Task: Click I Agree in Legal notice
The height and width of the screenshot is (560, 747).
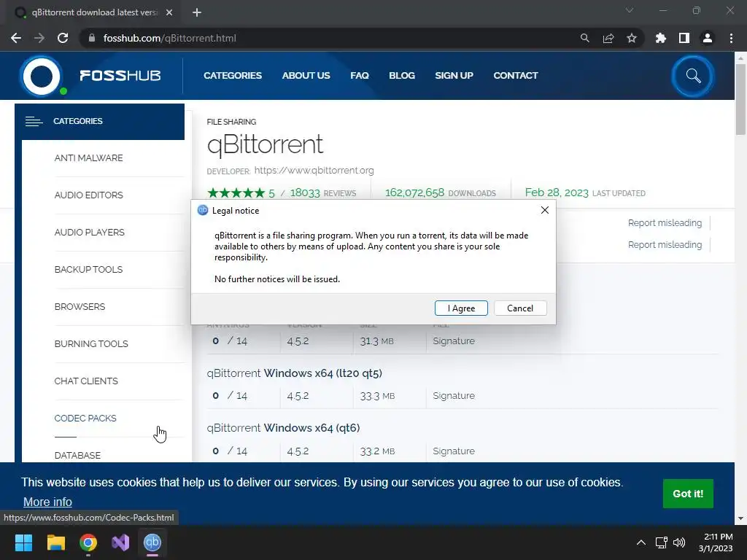Action: pyautogui.click(x=461, y=308)
